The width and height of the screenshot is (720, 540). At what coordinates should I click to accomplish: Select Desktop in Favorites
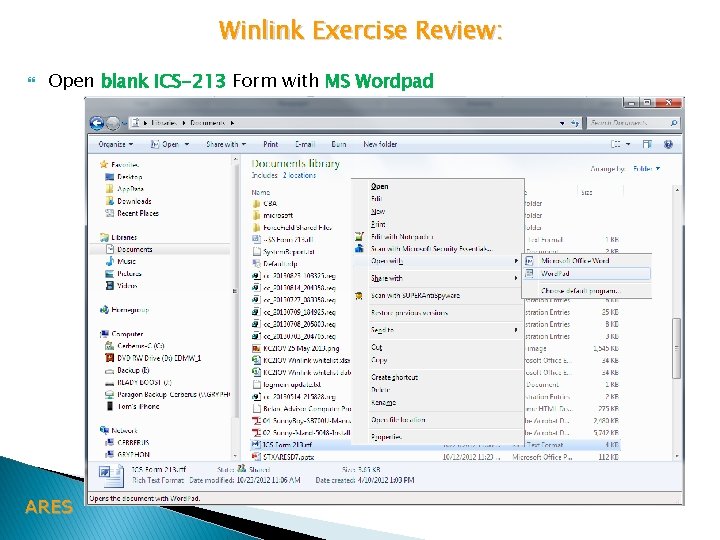point(124,177)
